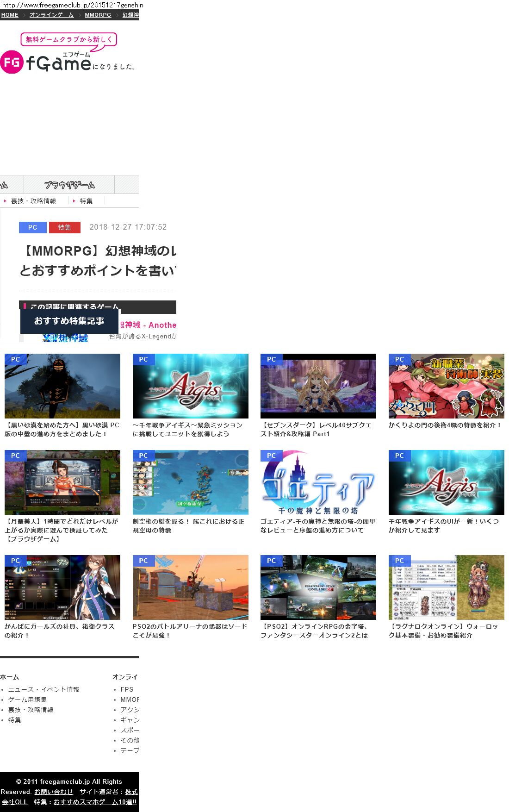This screenshot has height=812, width=509.
Task: Read the 黒い砂漠 PC版の中盤 article title
Action: coord(62,430)
